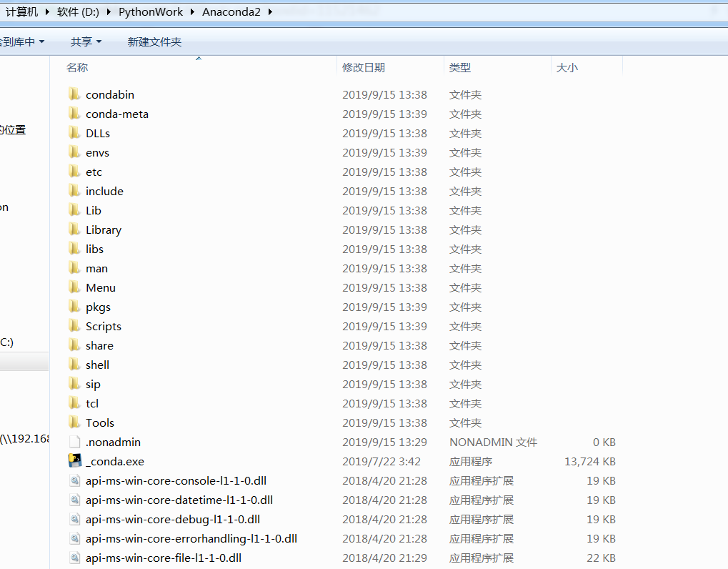Click the api-ms-win-core-datetime-l1-1-0.dll file name

tap(179, 500)
